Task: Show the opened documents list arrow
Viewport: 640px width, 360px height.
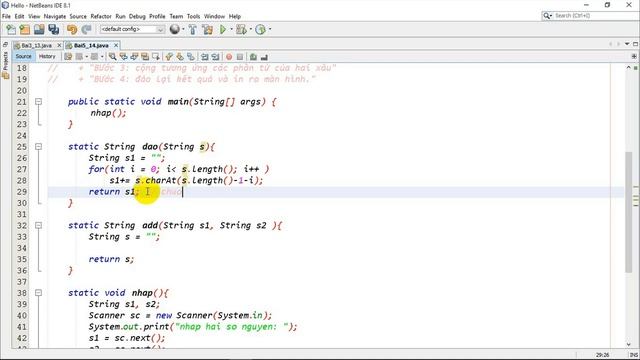Action: 627,44
